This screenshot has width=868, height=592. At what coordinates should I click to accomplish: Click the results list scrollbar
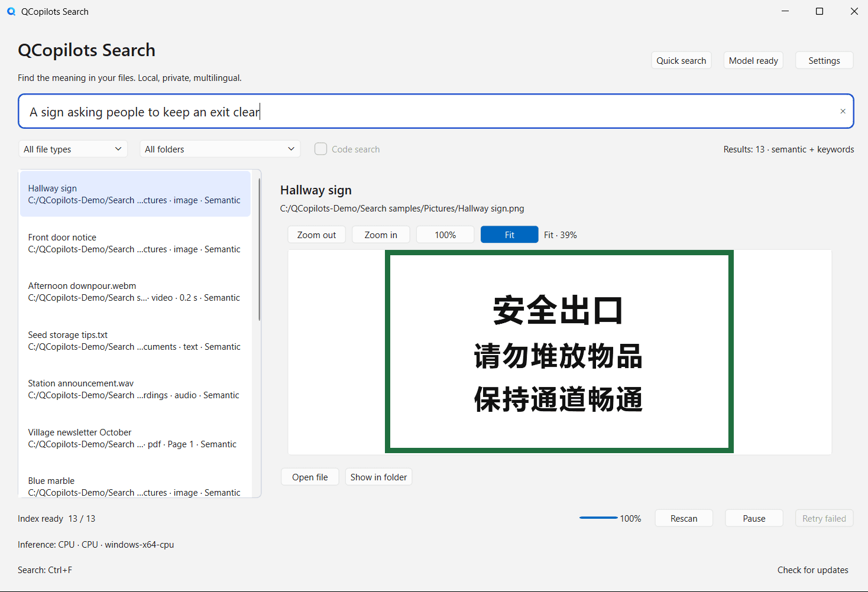tap(259, 248)
